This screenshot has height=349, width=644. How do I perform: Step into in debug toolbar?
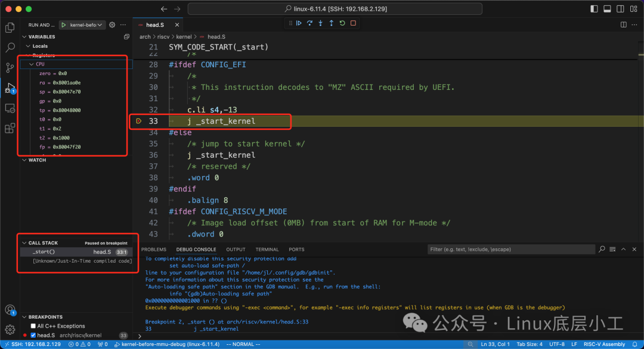[x=320, y=23]
